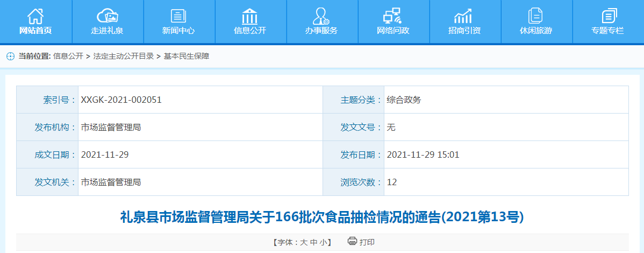Click the 成文日期 value 2021-11-29
Image resolution: width=644 pixels, height=253 pixels.
tap(105, 154)
